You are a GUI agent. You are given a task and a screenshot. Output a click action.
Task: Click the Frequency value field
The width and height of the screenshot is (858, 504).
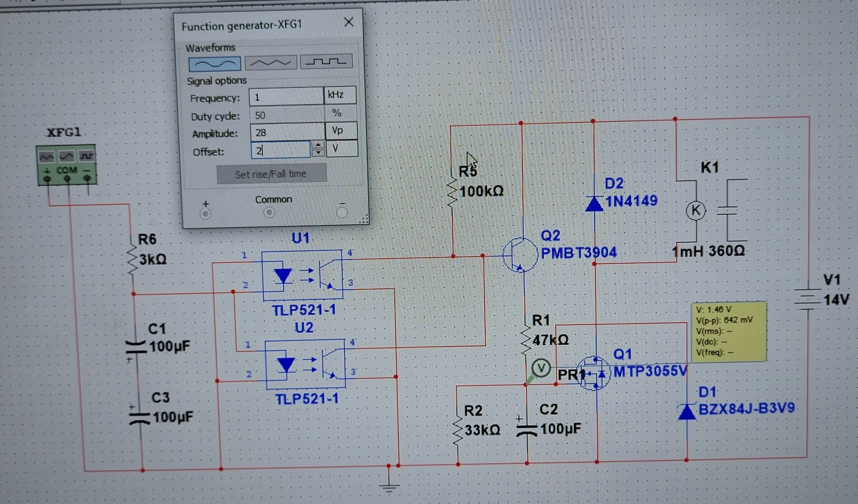coord(286,97)
